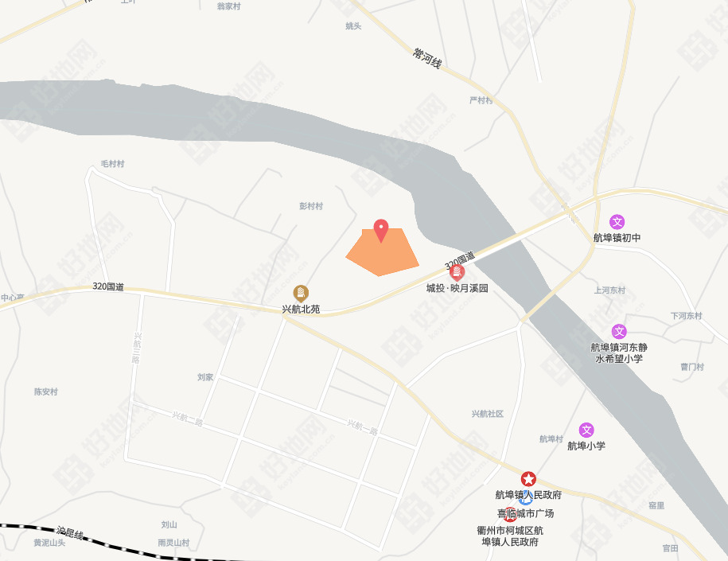The width and height of the screenshot is (728, 561).
Task: Click the 航埠镇河东静水希望小学 purple school icon
Action: click(619, 332)
